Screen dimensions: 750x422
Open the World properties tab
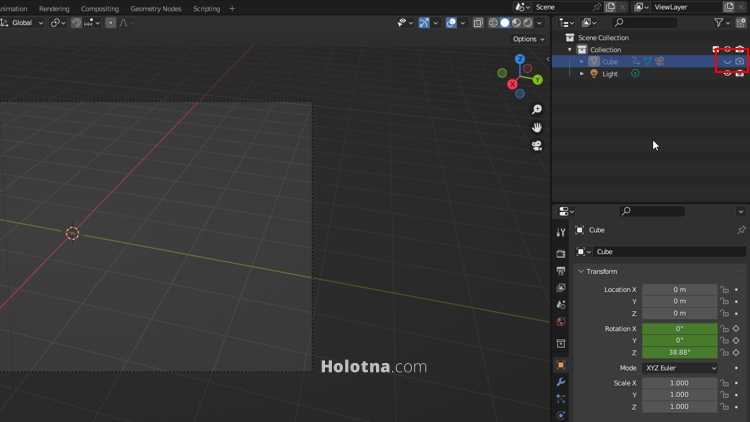(x=561, y=322)
